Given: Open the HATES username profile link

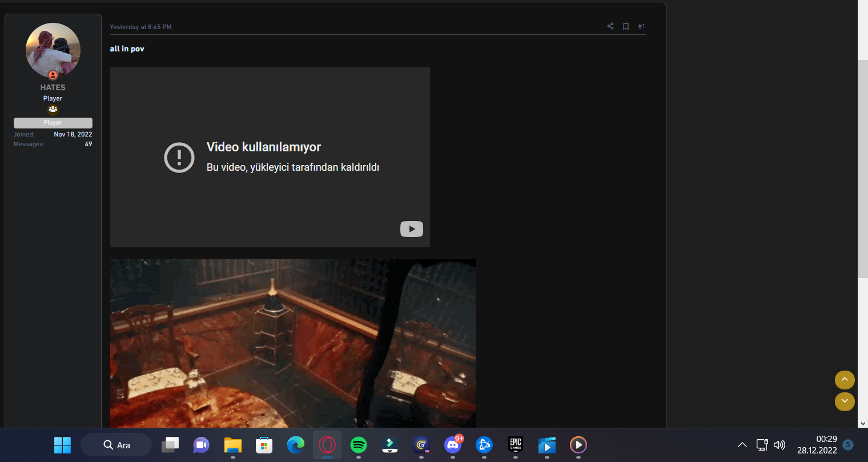Looking at the screenshot, I should 53,87.
